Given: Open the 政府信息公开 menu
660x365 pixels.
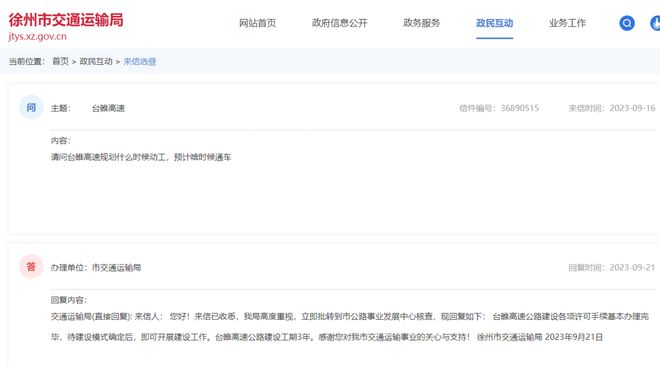Looking at the screenshot, I should click(x=340, y=23).
